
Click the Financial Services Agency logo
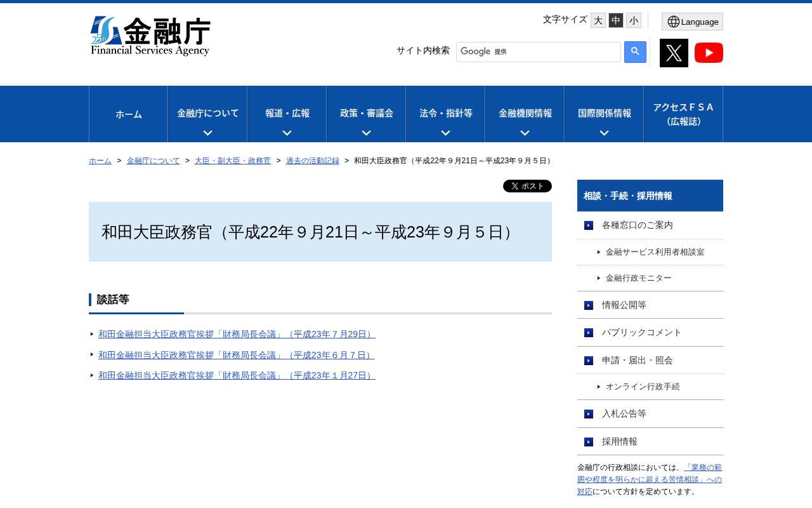point(150,36)
